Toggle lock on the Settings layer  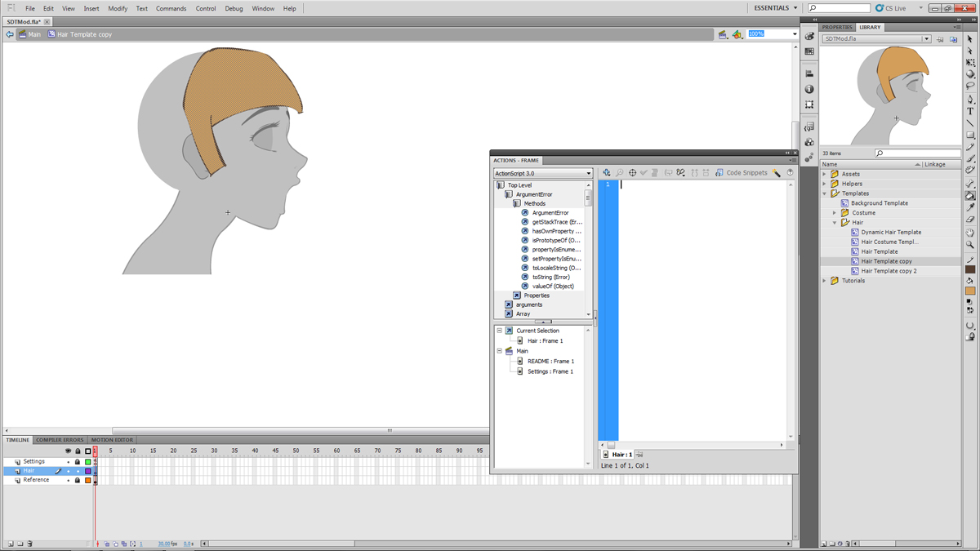click(x=78, y=462)
